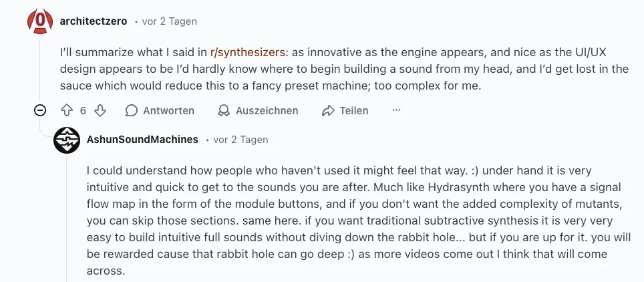Click the AshunSoundMachines reply's 'vor 2 Tagen' timestamp

240,140
